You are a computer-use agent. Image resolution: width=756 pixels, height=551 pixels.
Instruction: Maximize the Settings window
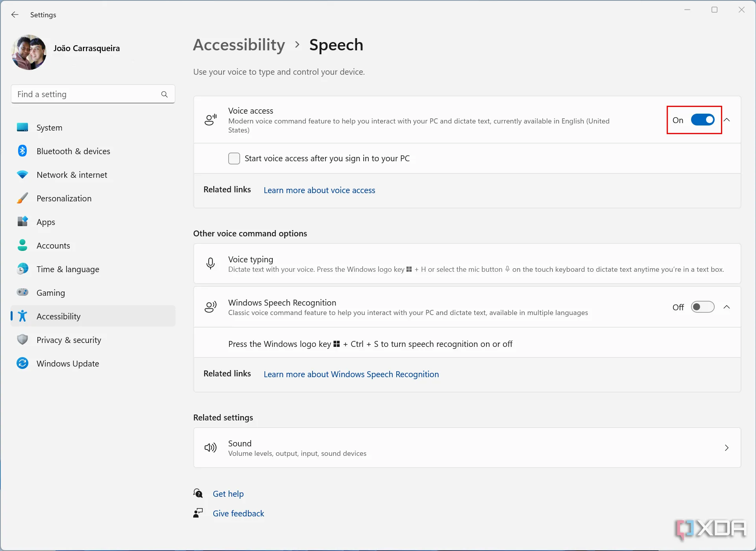click(x=715, y=10)
